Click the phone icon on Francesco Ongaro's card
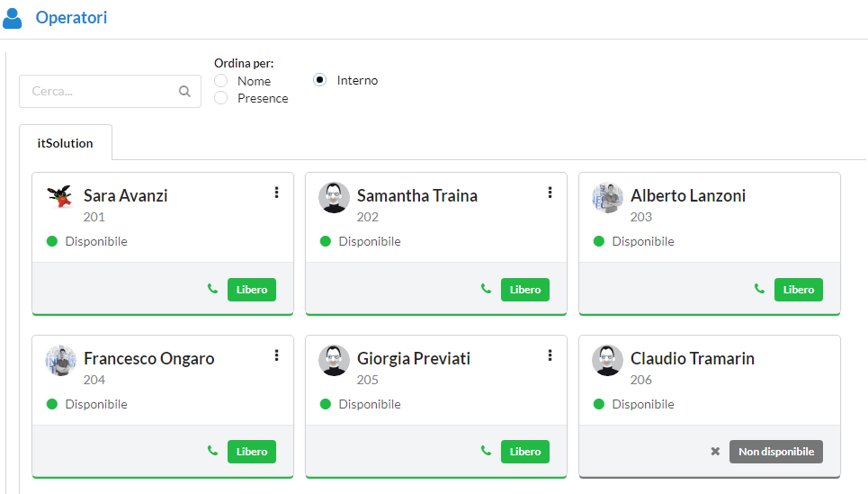Image resolution: width=868 pixels, height=494 pixels. [x=212, y=451]
